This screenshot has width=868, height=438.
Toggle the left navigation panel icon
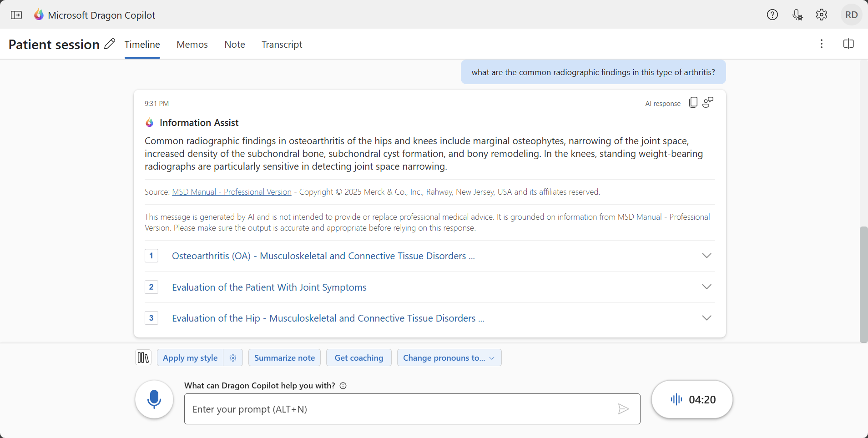(x=16, y=15)
